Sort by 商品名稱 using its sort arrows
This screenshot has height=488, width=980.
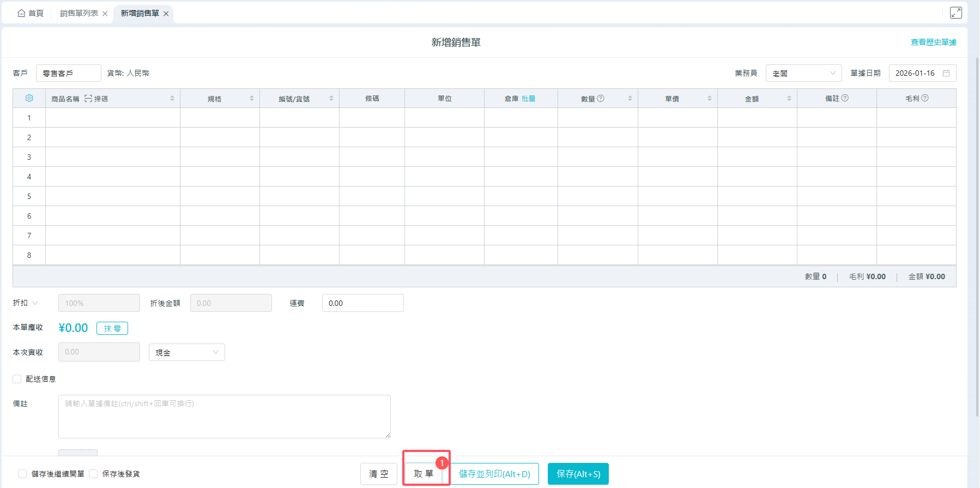pyautogui.click(x=172, y=99)
